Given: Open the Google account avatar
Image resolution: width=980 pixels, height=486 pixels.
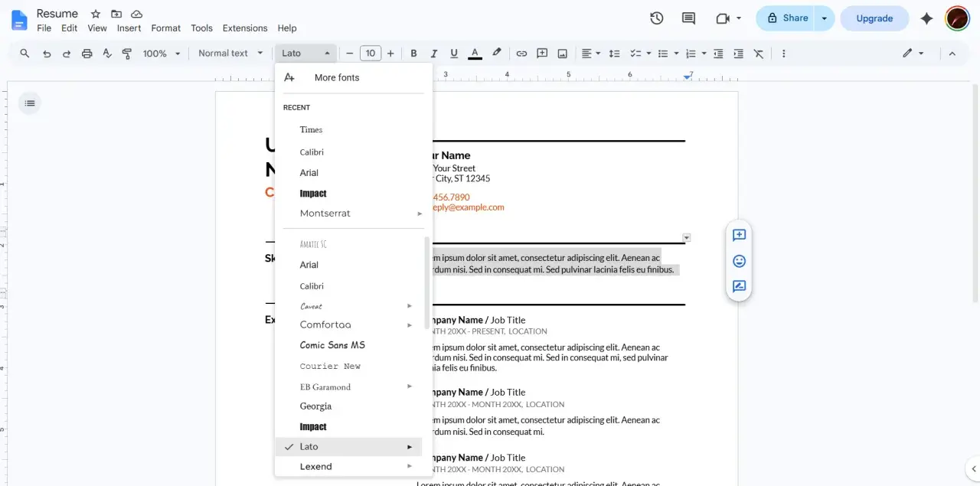Looking at the screenshot, I should (957, 18).
